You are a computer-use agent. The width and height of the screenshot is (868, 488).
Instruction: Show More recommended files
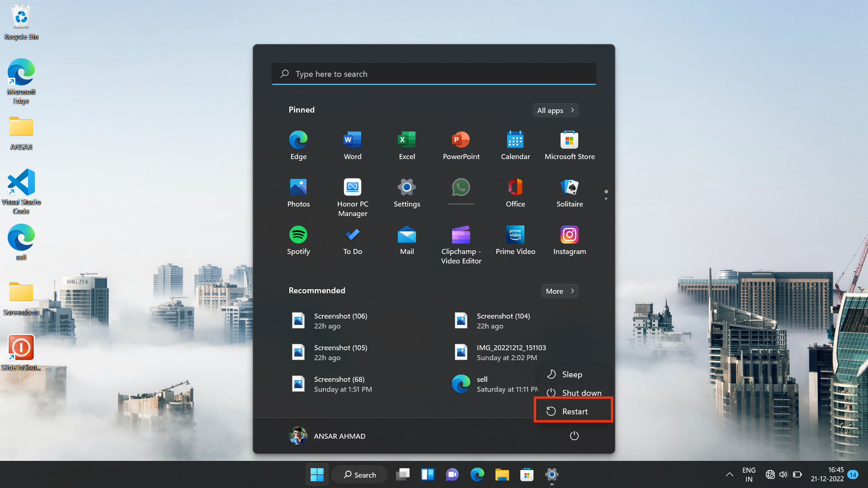click(x=559, y=291)
